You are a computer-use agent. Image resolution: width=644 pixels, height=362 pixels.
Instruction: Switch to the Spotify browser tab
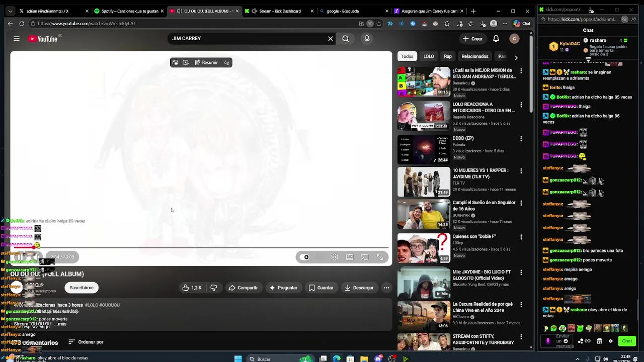[128, 11]
